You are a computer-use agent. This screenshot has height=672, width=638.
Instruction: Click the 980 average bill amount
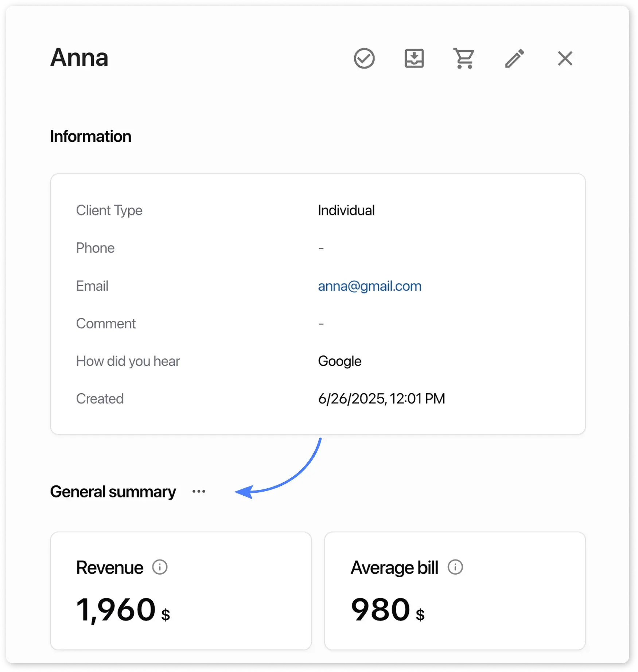coord(380,609)
